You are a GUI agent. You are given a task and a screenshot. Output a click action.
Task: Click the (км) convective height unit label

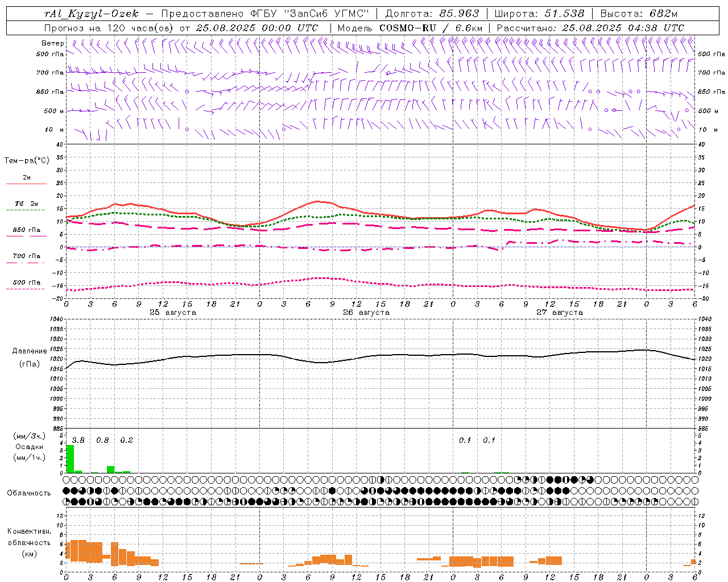[x=29, y=553]
